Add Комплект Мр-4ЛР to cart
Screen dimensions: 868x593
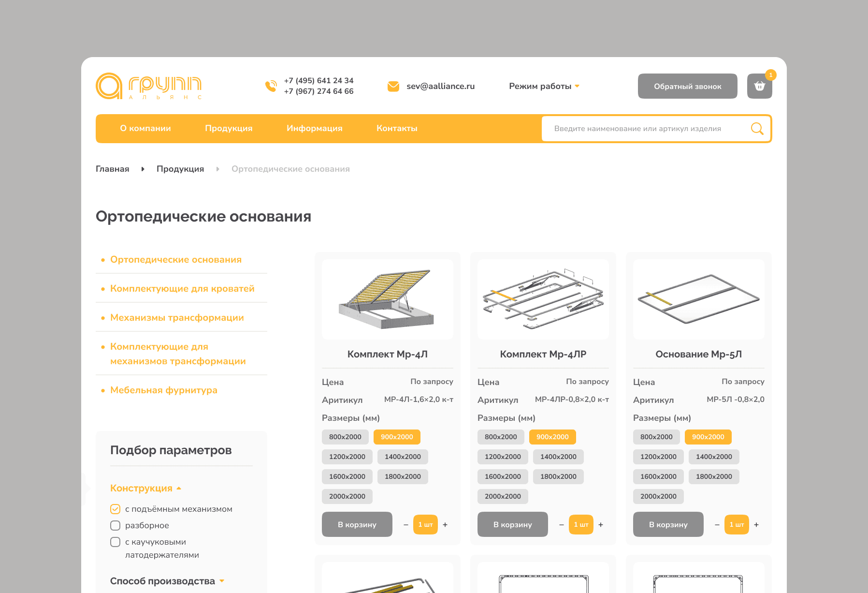tap(513, 524)
